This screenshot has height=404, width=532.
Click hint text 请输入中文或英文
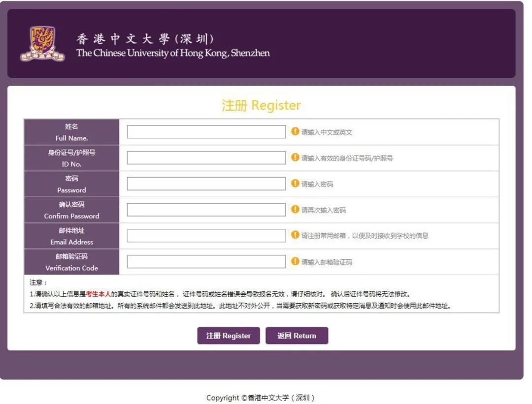pos(327,132)
